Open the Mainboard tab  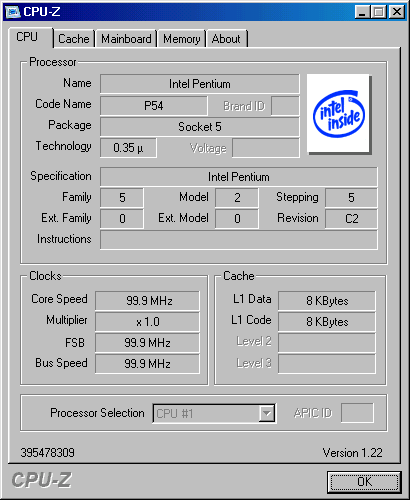click(x=126, y=39)
